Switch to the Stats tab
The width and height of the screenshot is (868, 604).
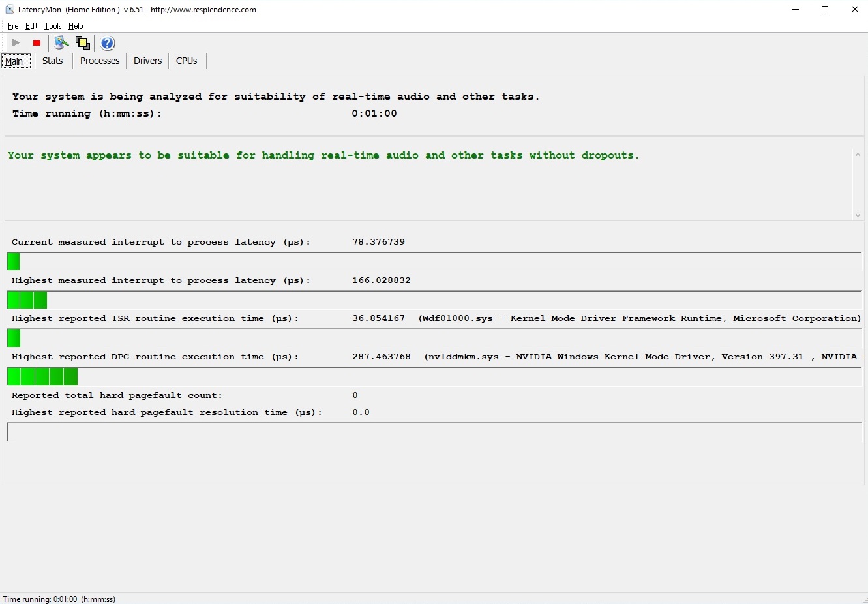pos(52,61)
